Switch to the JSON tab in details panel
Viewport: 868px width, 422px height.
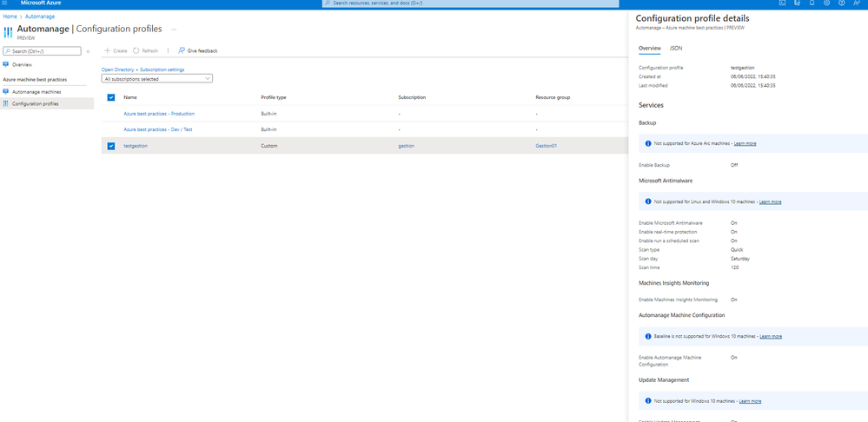(676, 49)
